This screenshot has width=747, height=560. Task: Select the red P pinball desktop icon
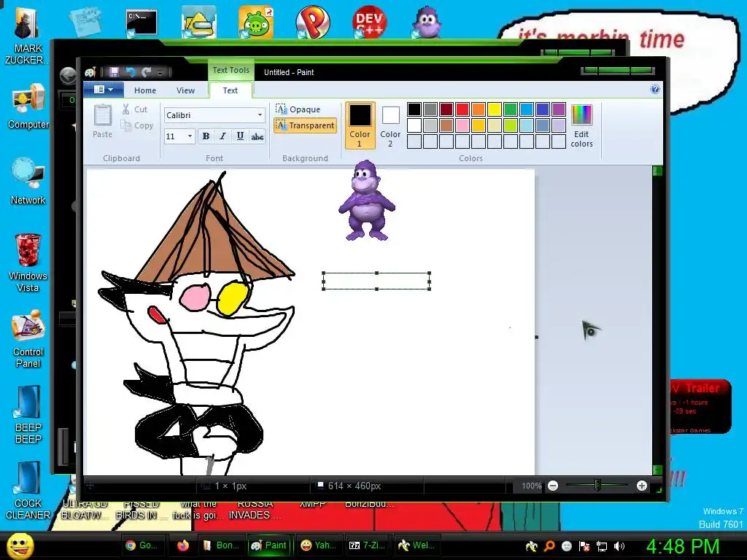[x=312, y=23]
